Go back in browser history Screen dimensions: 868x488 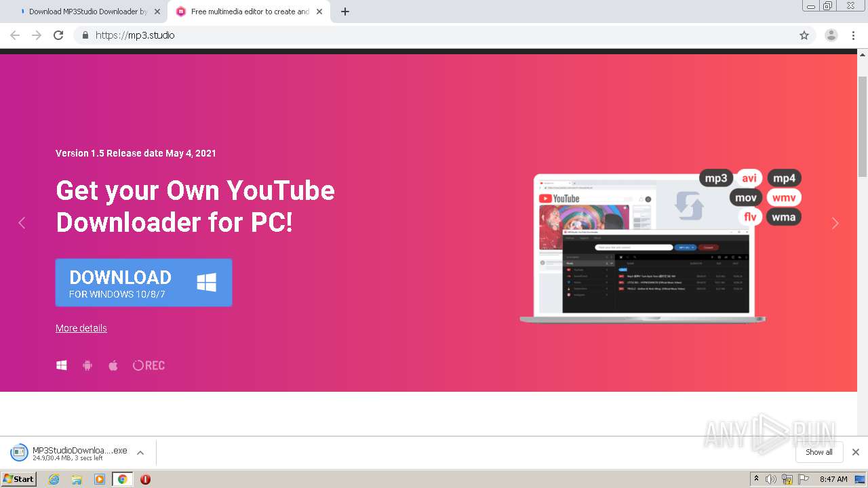(x=15, y=35)
